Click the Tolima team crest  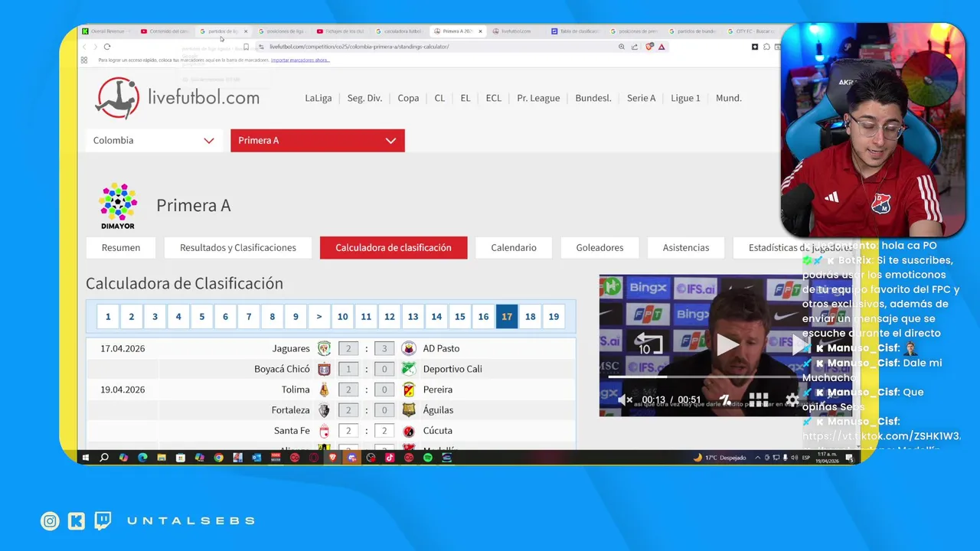click(324, 390)
